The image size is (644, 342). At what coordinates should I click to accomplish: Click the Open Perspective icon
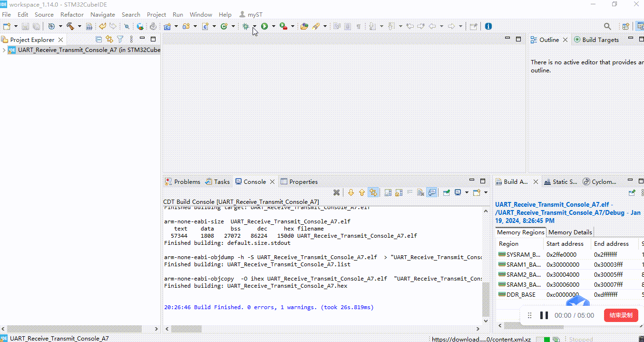click(626, 26)
